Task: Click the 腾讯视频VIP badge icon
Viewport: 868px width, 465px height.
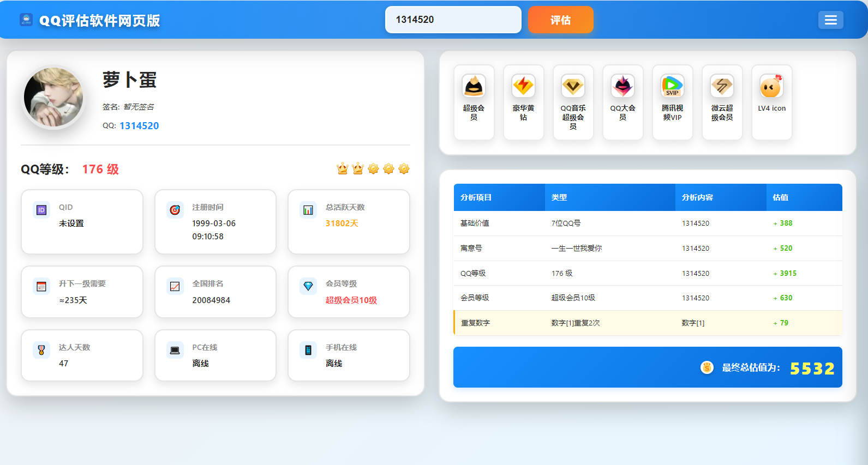Action: click(x=672, y=86)
